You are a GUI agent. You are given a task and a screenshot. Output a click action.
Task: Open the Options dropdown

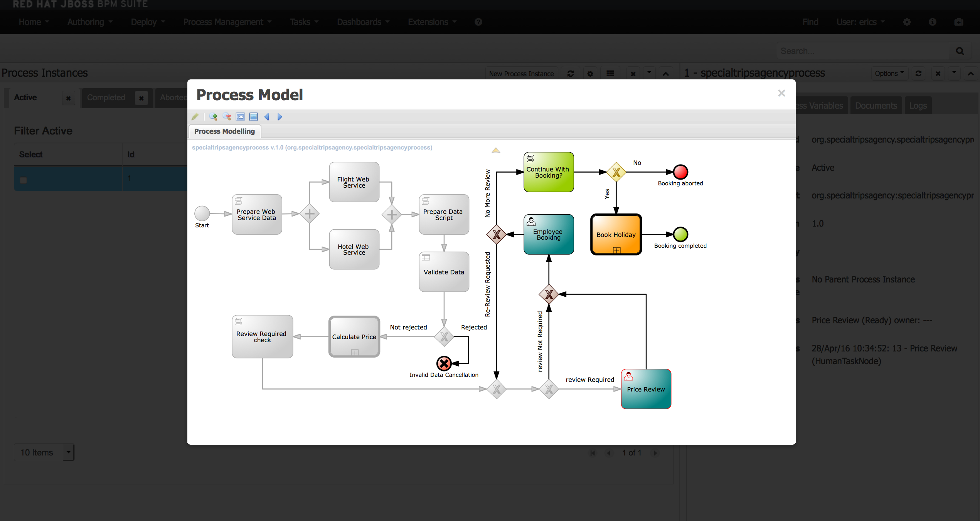coord(889,73)
